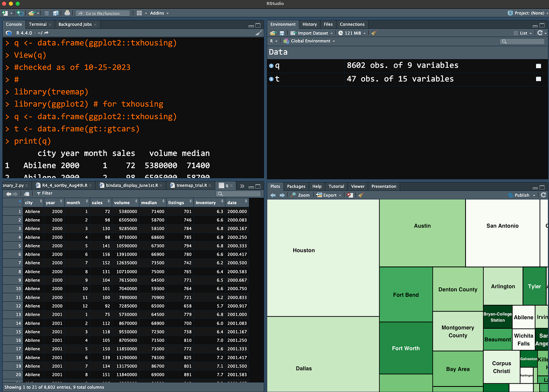Clear the console with the broom icon
This screenshot has height=392, width=549.
(x=258, y=33)
